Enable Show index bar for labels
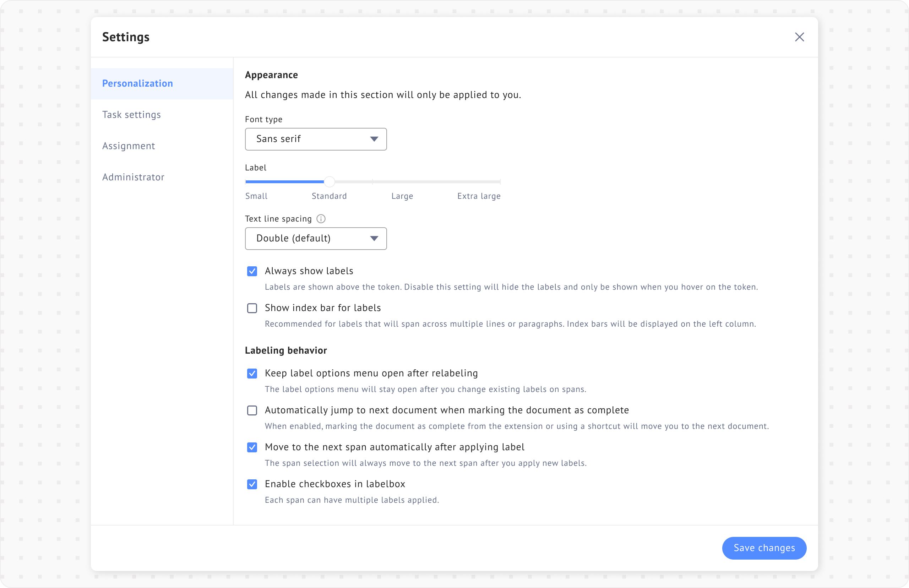 tap(252, 308)
